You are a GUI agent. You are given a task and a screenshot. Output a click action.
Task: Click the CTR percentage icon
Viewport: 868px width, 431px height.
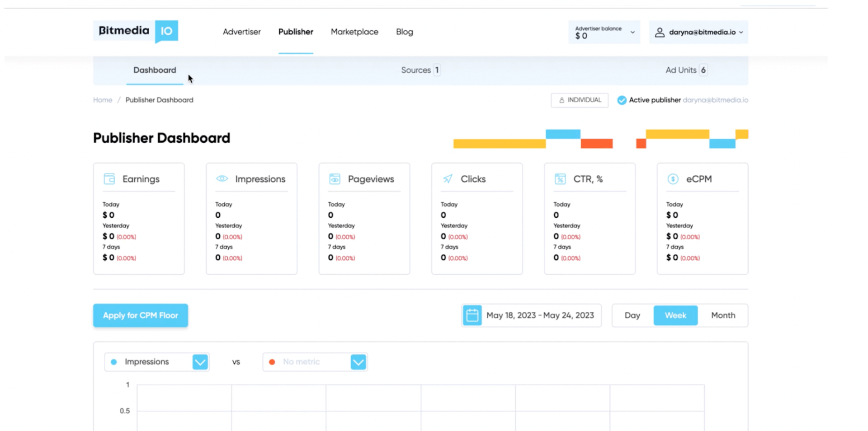point(560,178)
